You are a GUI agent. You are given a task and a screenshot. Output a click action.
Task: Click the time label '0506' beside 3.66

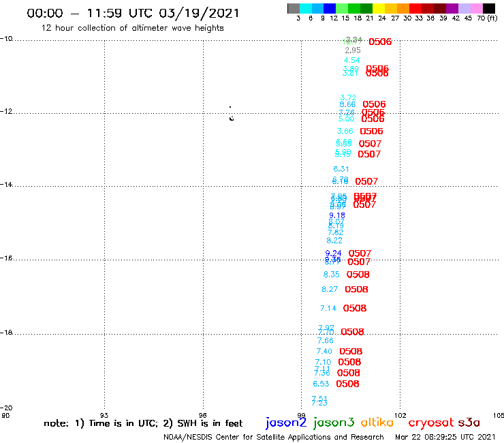tap(371, 132)
